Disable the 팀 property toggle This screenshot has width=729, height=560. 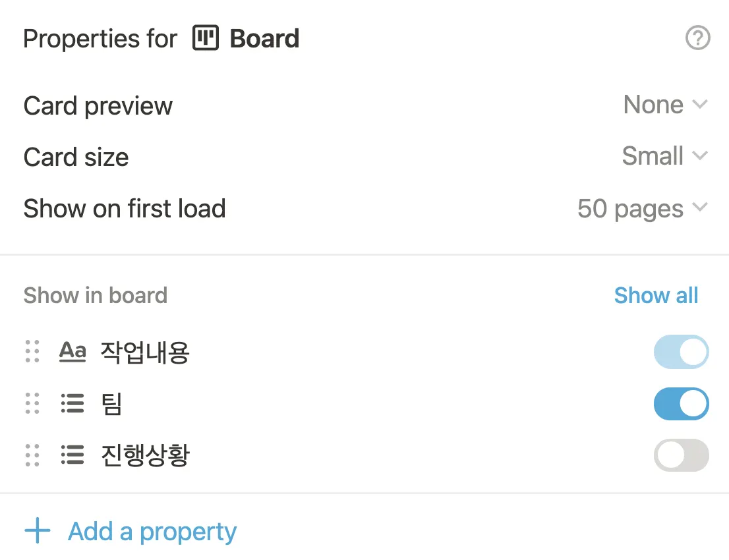click(x=681, y=404)
